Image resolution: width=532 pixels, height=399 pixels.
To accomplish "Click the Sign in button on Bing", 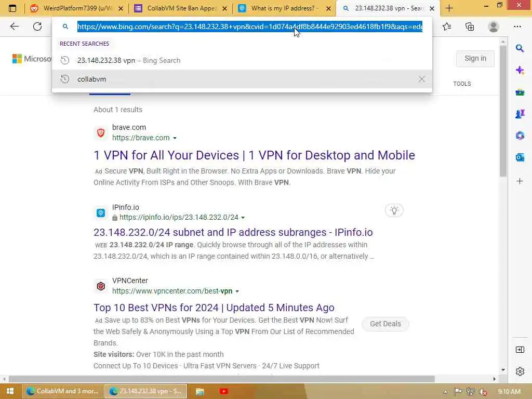I will point(475,58).
